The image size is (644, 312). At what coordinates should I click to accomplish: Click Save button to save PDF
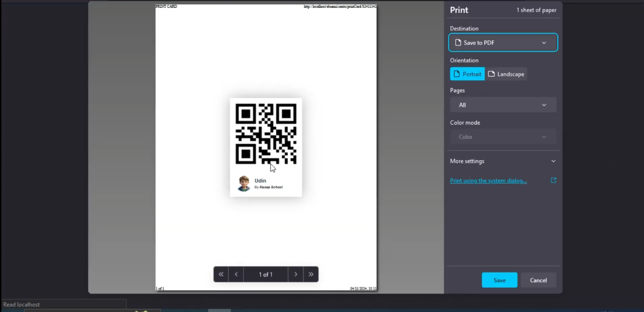[x=499, y=280]
